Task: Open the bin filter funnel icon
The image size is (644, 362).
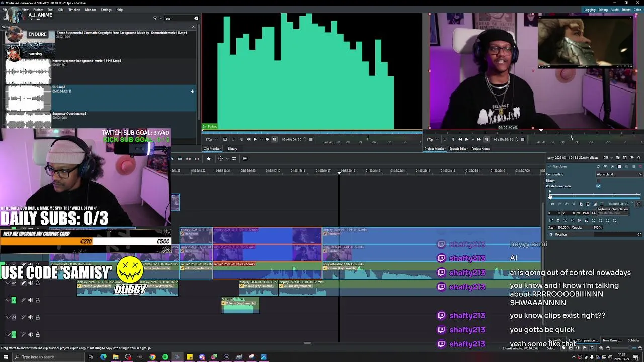Action: pyautogui.click(x=155, y=18)
